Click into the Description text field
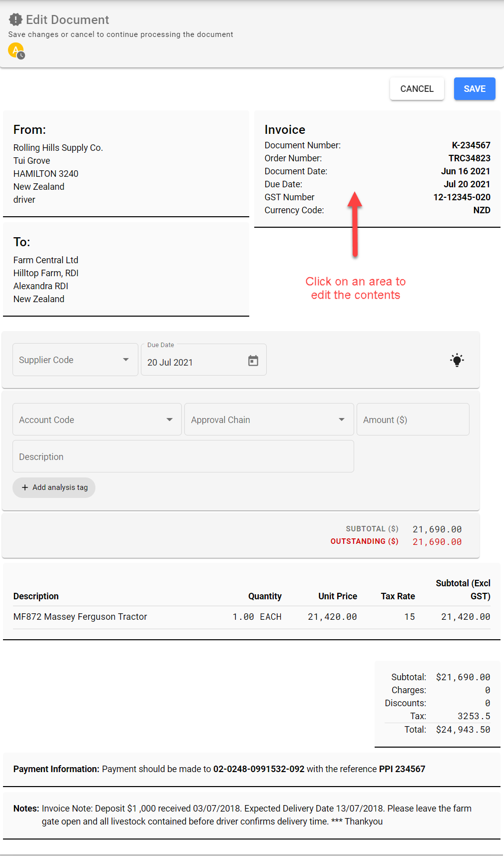 point(183,456)
